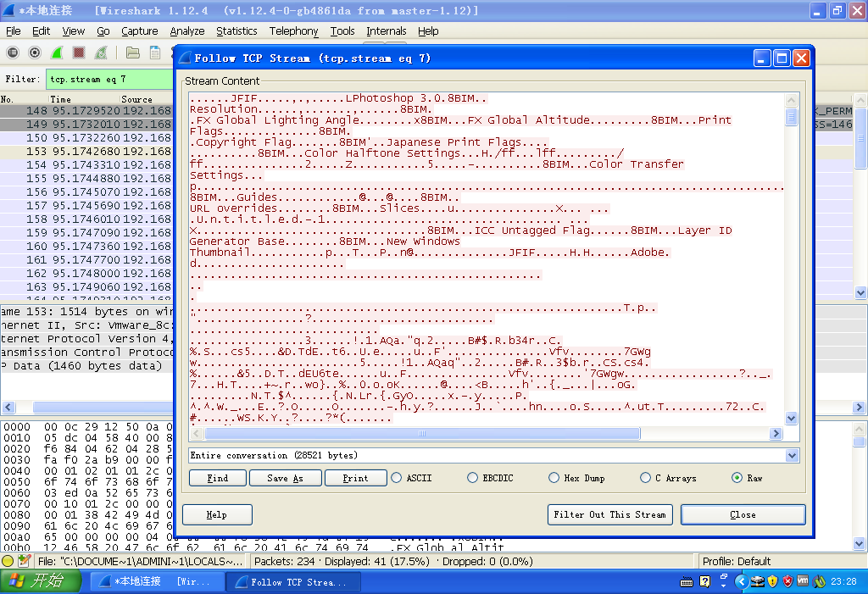Select EBCDIC display format
Screen dimensions: 868x594
472,478
